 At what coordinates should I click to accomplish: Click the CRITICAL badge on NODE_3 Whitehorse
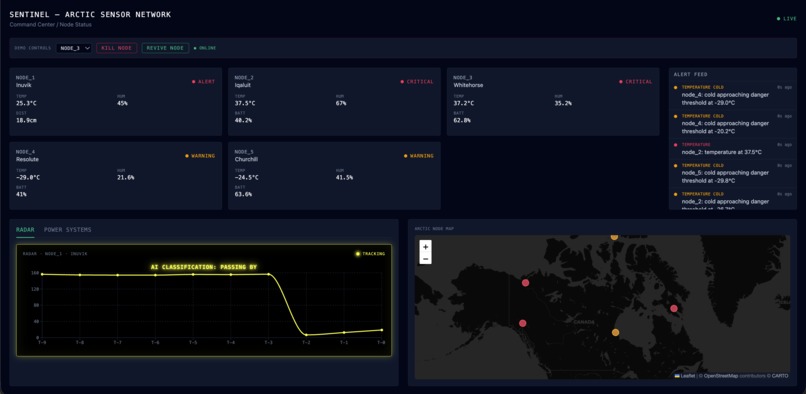pos(636,81)
